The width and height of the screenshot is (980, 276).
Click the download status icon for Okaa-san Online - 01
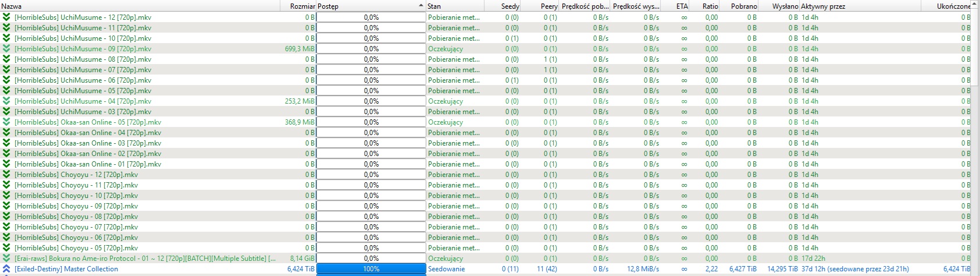point(6,164)
